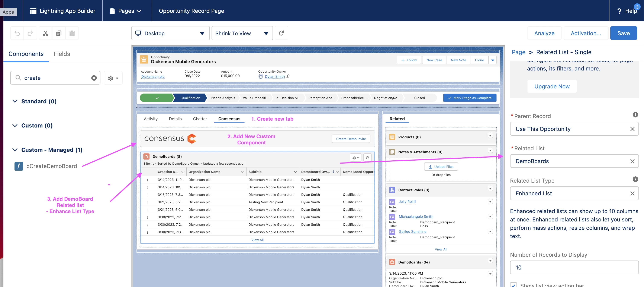Click the undo arrow icon
Screen dimensions: 644x287
pyautogui.click(x=17, y=33)
